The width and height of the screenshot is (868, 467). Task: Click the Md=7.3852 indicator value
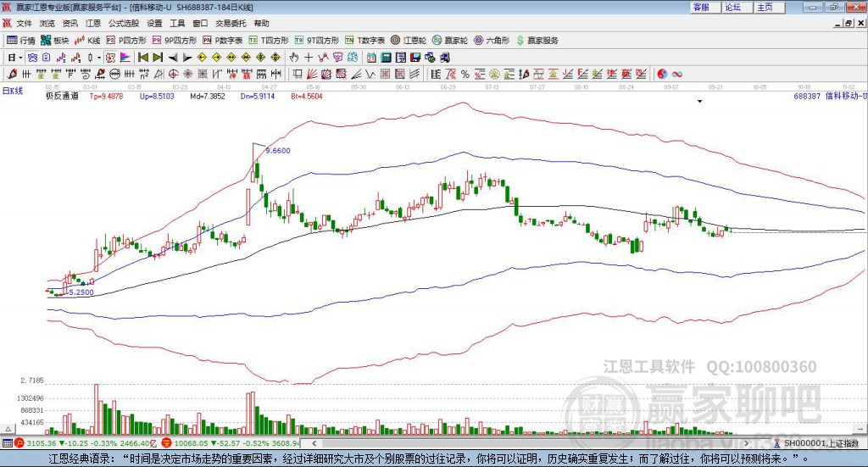pos(208,96)
